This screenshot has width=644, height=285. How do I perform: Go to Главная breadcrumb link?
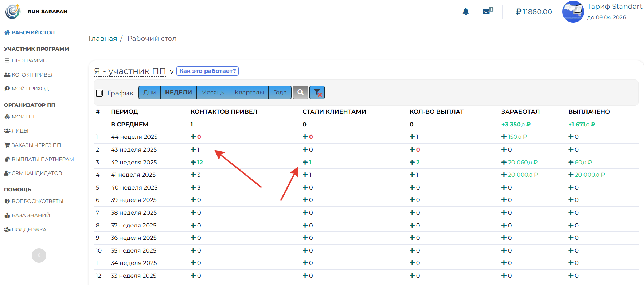[x=103, y=39]
